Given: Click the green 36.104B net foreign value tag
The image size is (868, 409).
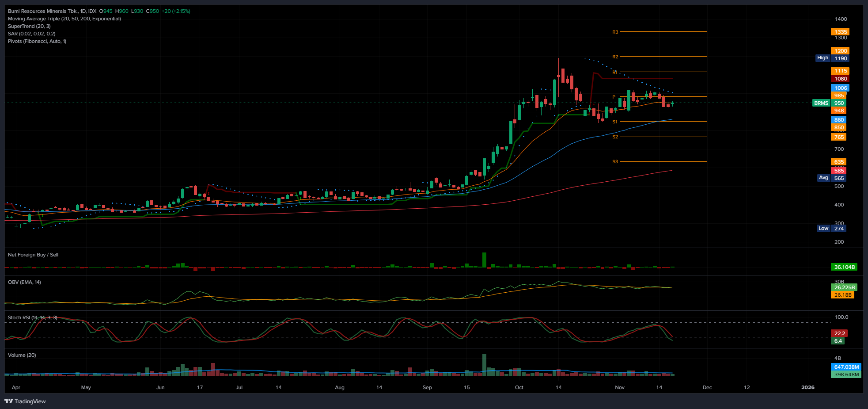Looking at the screenshot, I should click(844, 267).
